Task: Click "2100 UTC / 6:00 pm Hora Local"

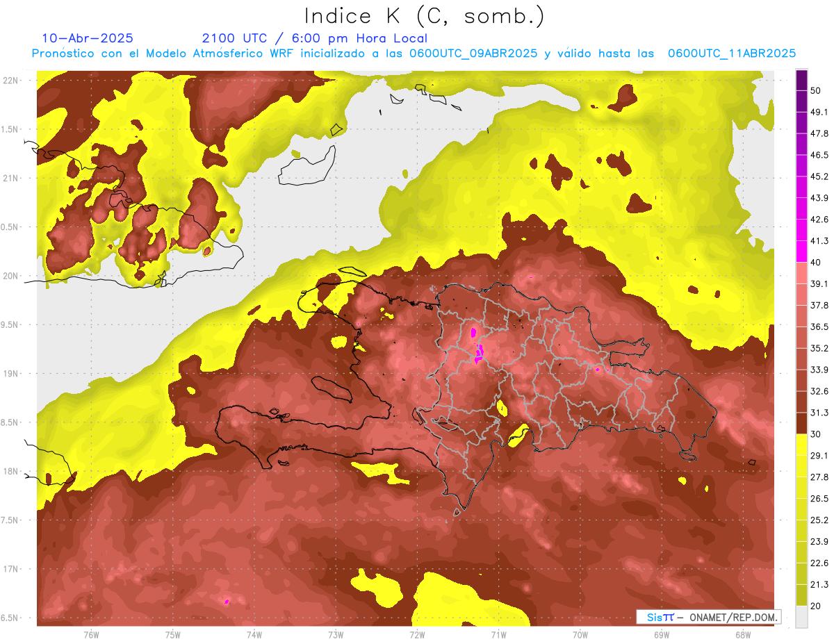Action: (x=314, y=38)
